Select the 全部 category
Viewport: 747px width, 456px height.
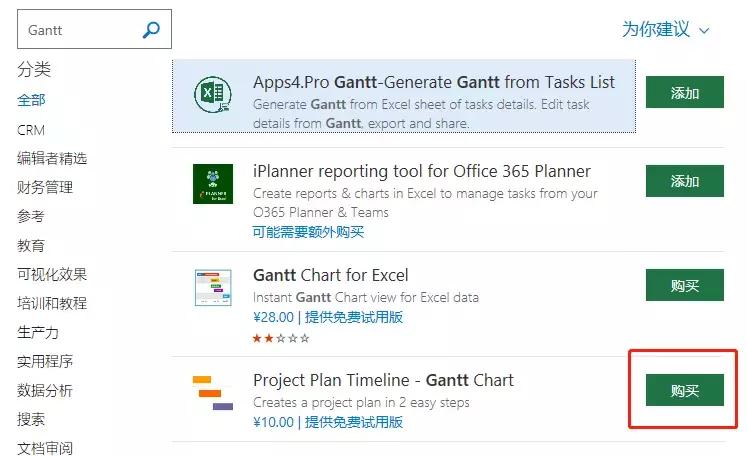(31, 100)
